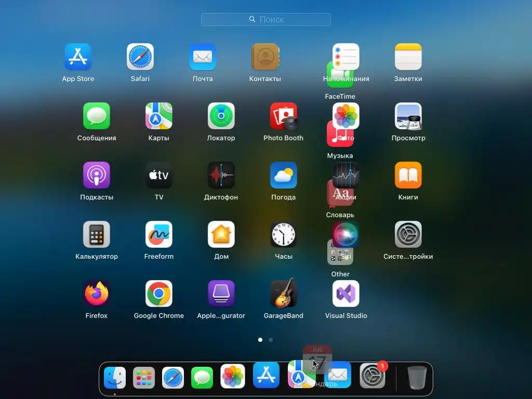Click the Поиск search field
The image size is (532, 399).
click(x=266, y=19)
